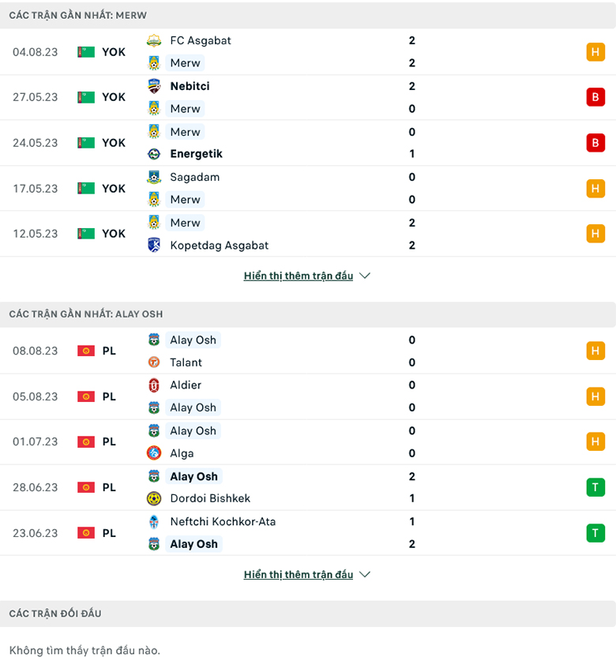Click the green T badge for Dordoi Bishkek match
Screen dimensions: 616x672
[x=595, y=487]
